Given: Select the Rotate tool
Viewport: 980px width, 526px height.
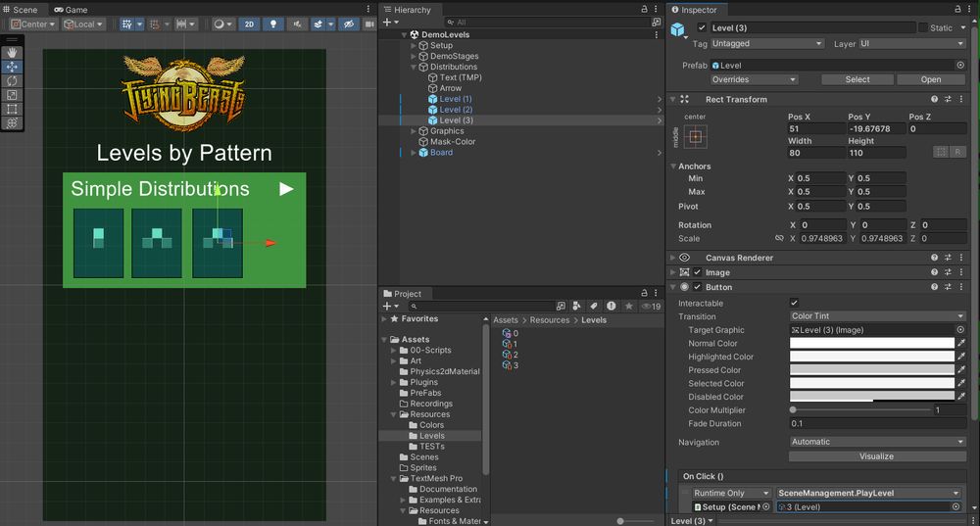Looking at the screenshot, I should click(x=12, y=80).
